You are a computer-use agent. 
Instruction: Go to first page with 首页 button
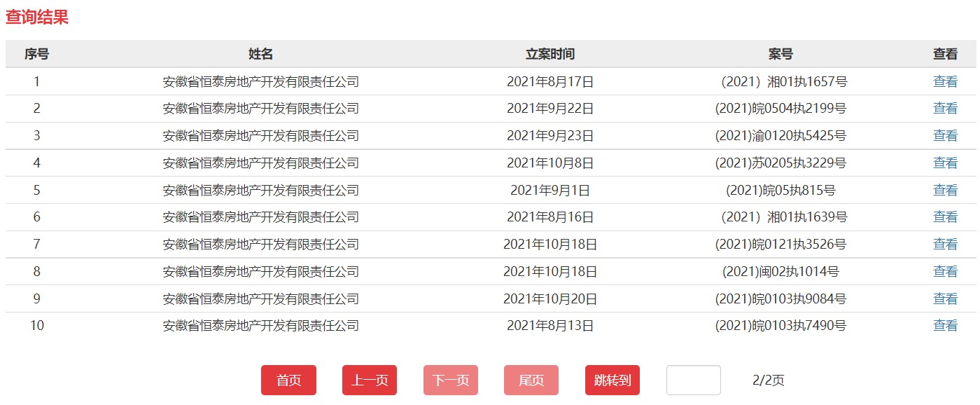tap(288, 380)
